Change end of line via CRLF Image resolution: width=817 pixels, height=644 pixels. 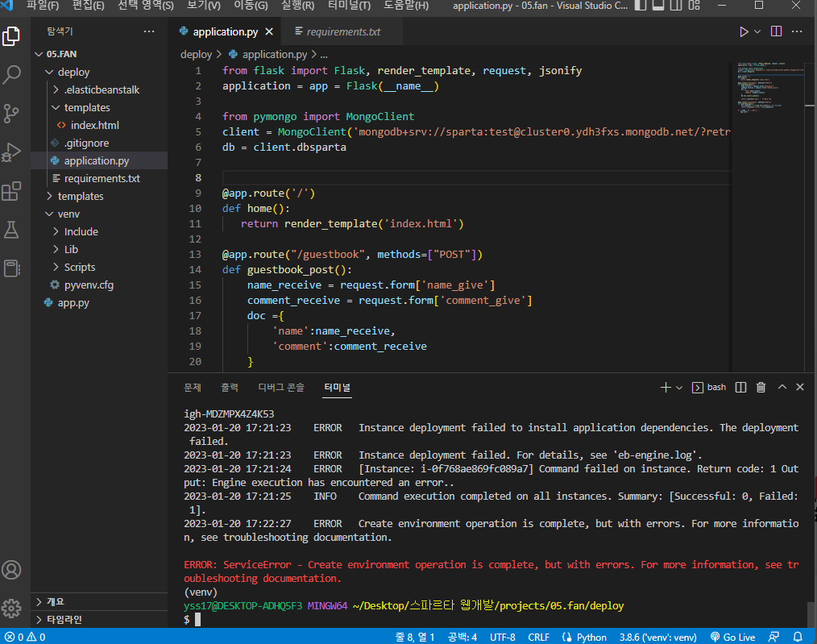click(538, 637)
